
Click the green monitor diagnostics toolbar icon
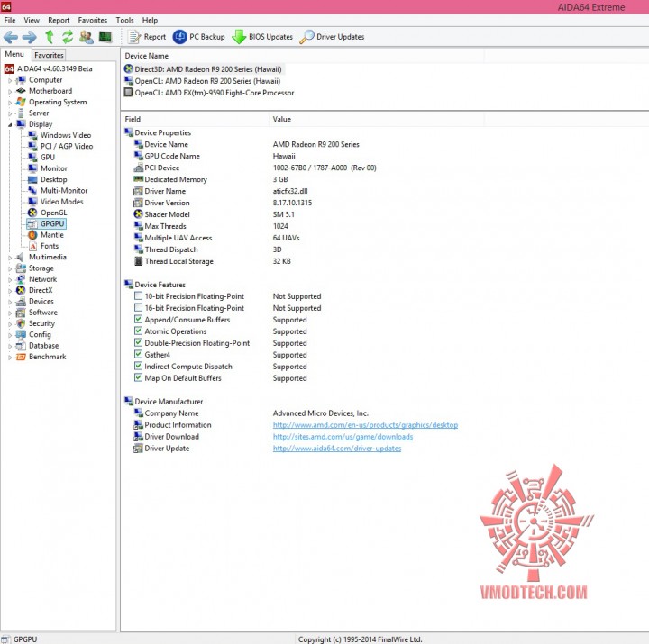(x=105, y=37)
